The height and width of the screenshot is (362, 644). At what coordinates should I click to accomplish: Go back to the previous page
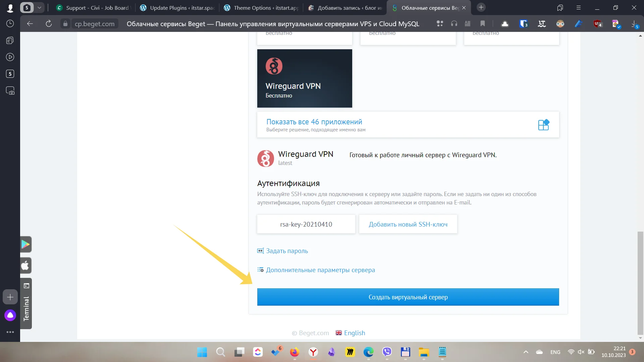click(x=30, y=23)
